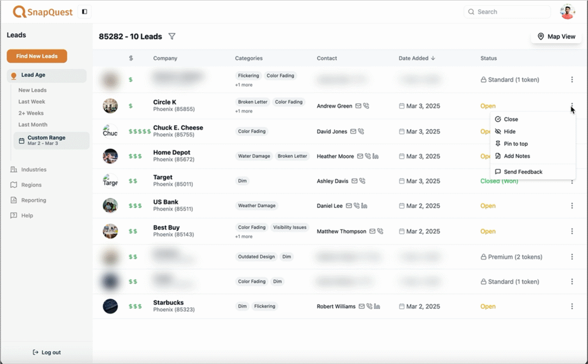Filter leads by Last Week
This screenshot has height=364, width=588.
click(x=32, y=102)
